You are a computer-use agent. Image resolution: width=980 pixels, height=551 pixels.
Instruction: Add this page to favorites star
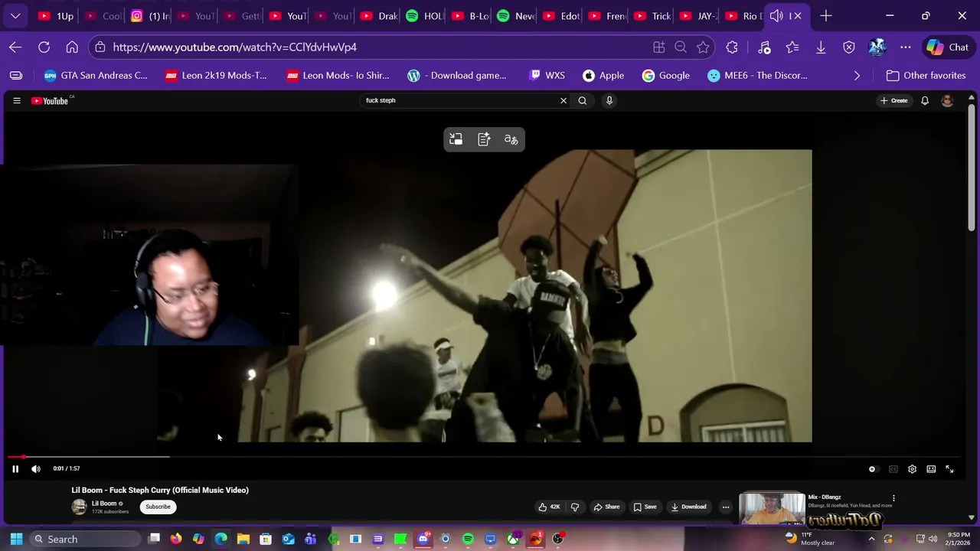pos(703,47)
